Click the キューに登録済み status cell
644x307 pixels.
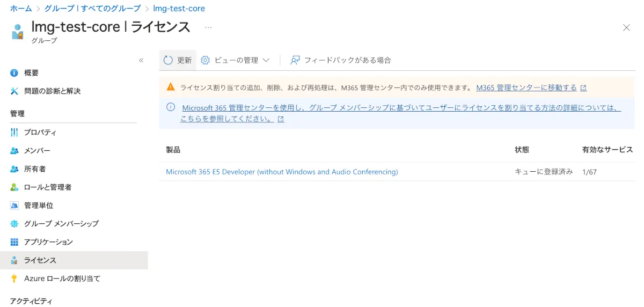[544, 172]
